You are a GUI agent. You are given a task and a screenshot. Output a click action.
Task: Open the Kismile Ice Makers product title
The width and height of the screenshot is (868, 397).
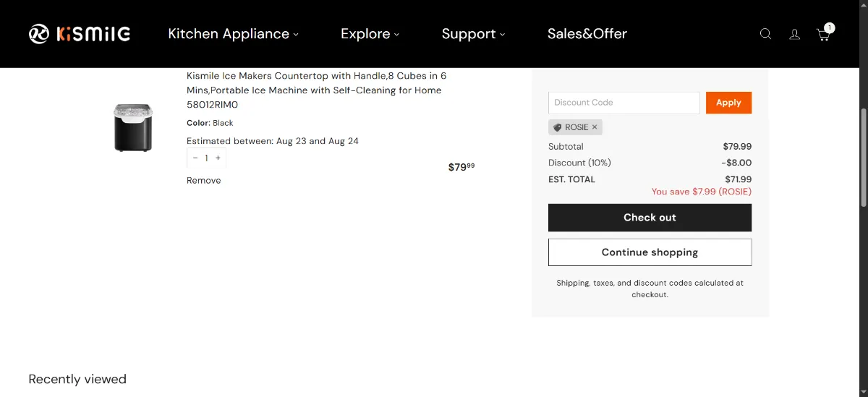tap(317, 90)
